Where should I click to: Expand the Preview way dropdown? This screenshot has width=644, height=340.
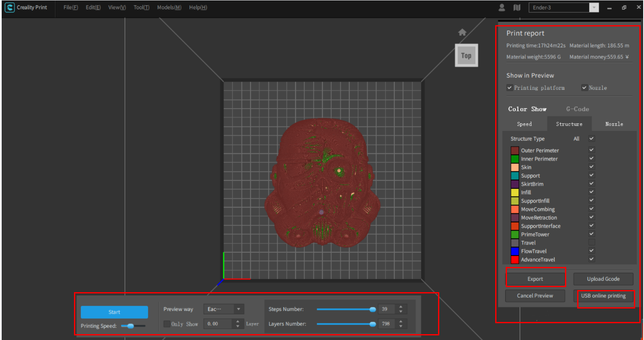tap(238, 309)
